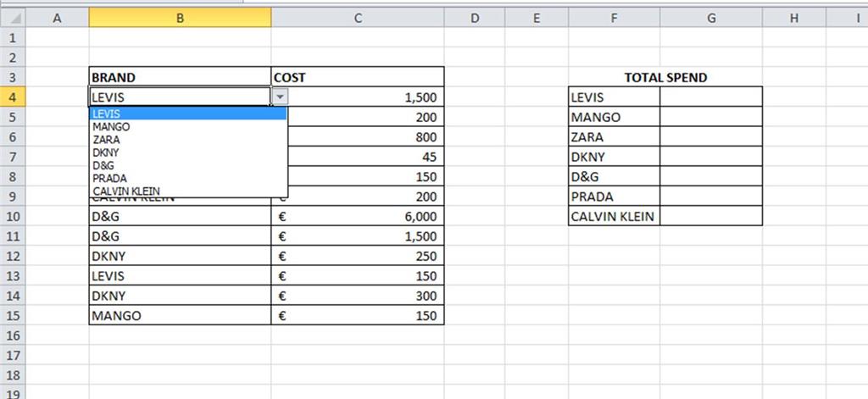Click the TOTAL SPEND heading
The width and height of the screenshot is (868, 399).
(x=665, y=77)
